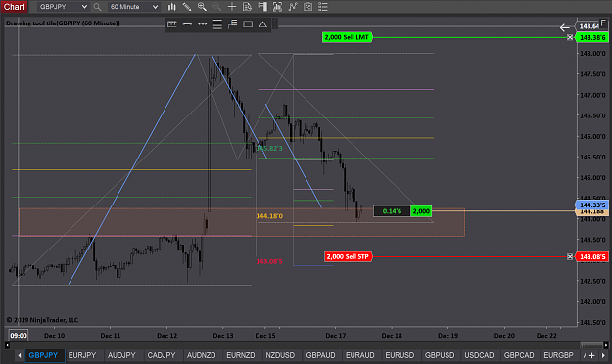Screen dimensions: 612x364
Task: Cancel the Sell LMT order X
Action: [x=570, y=37]
